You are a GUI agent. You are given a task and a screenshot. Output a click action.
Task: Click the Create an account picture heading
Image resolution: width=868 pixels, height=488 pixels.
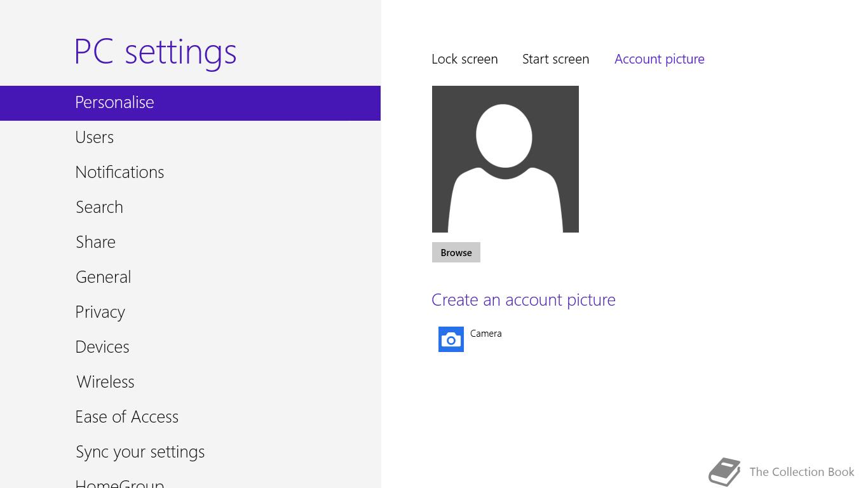524,300
